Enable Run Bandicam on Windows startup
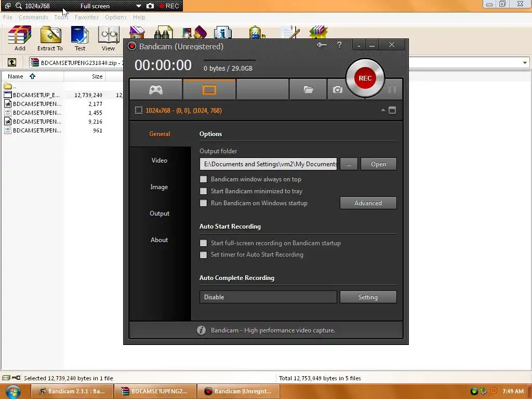The height and width of the screenshot is (399, 532). (x=203, y=203)
